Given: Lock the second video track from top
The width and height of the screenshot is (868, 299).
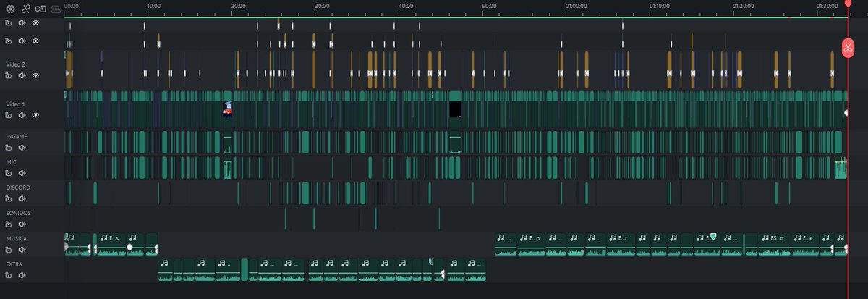Looking at the screenshot, I should coord(9,41).
